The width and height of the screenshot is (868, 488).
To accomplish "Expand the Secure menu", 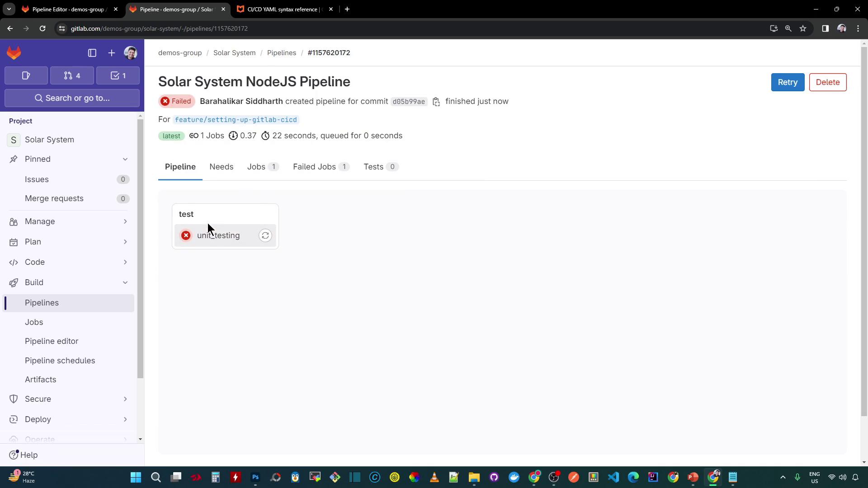I will coord(125,399).
